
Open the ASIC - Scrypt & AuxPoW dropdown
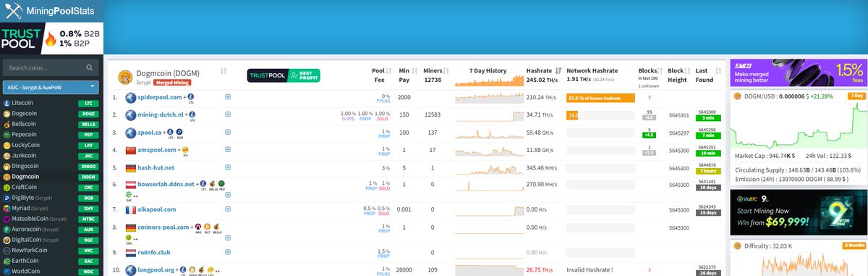point(51,87)
